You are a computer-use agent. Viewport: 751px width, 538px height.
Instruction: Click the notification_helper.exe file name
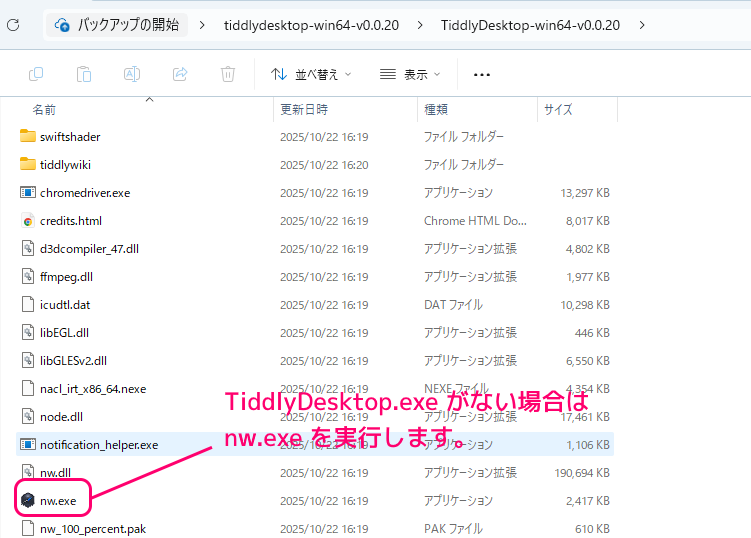99,445
